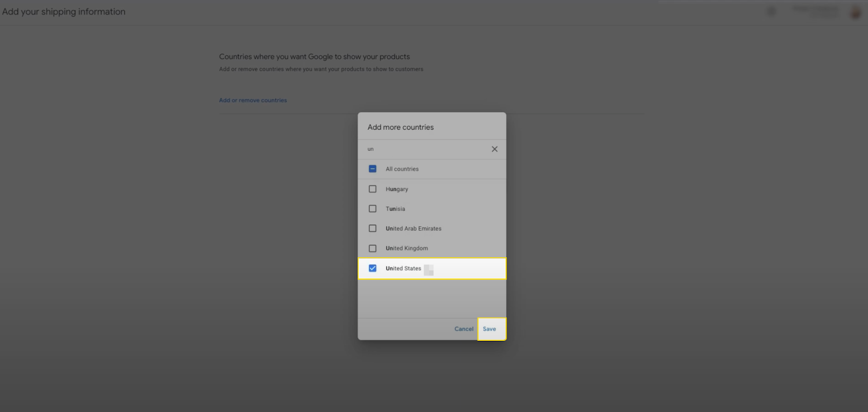Screen dimensions: 868x412
Task: Open the profile avatar in the top bar
Action: click(x=856, y=12)
